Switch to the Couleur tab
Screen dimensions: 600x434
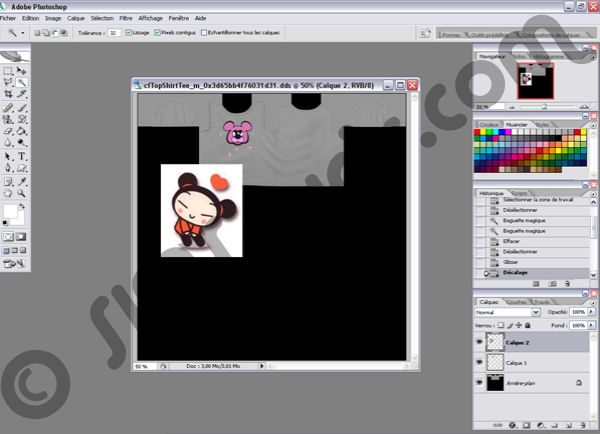(489, 125)
